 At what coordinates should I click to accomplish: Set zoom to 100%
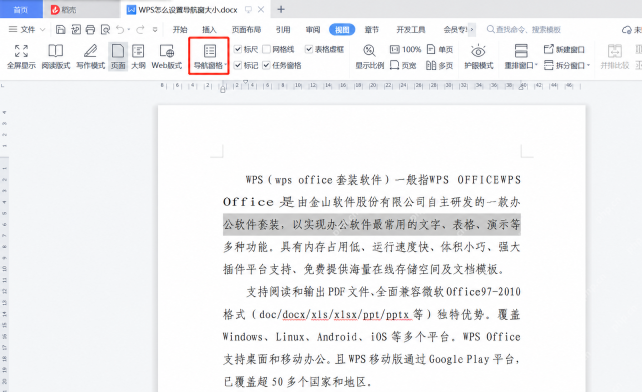[x=405, y=50]
